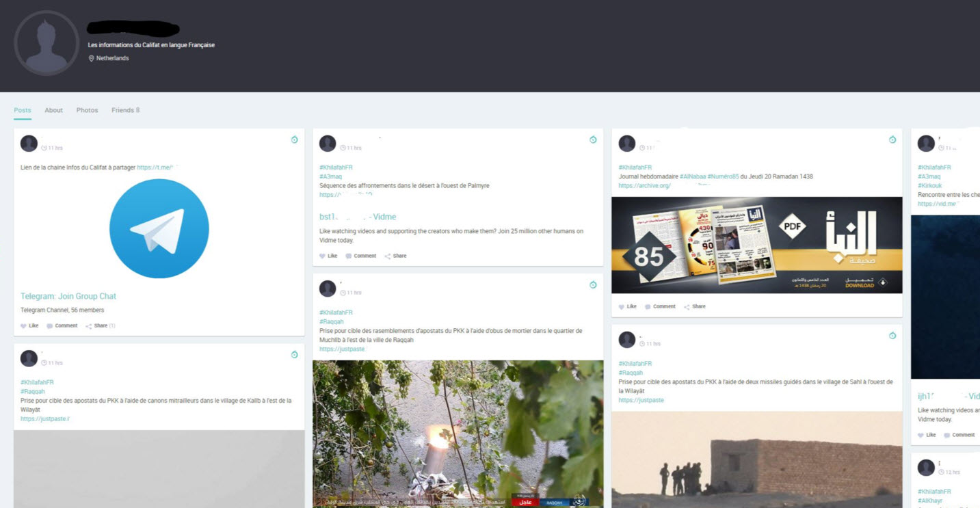
Task: Like the AlNabaa journal post
Action: [x=628, y=307]
